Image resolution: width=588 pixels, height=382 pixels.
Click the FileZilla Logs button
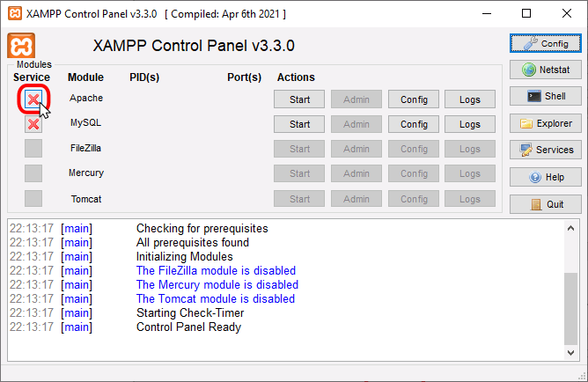(470, 149)
